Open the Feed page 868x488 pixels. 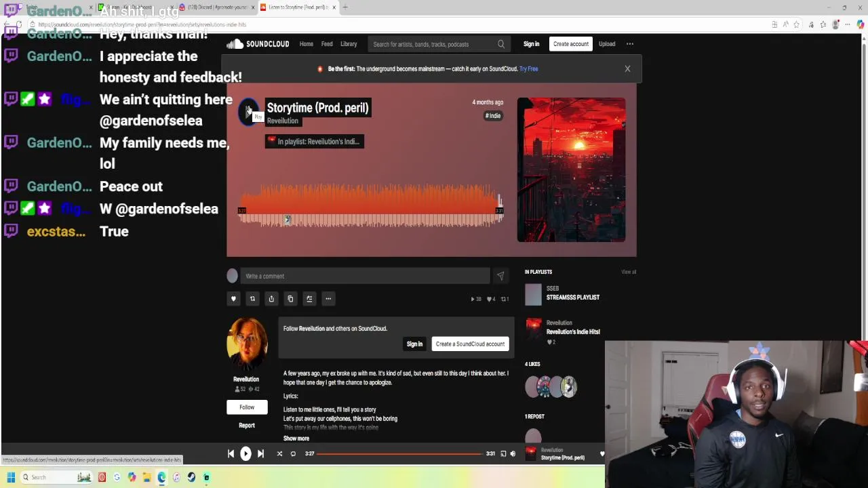pyautogui.click(x=327, y=44)
